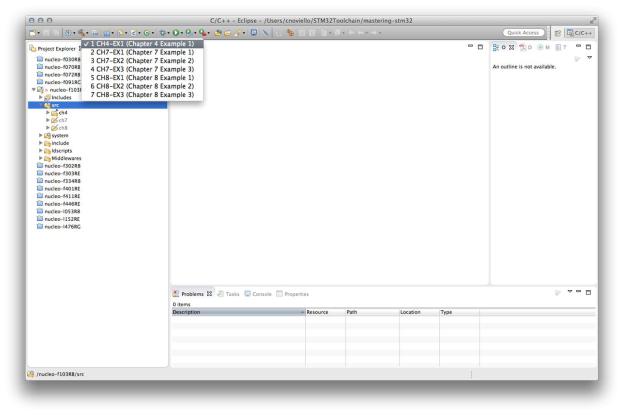Switch to the Tasks tab

(x=228, y=294)
